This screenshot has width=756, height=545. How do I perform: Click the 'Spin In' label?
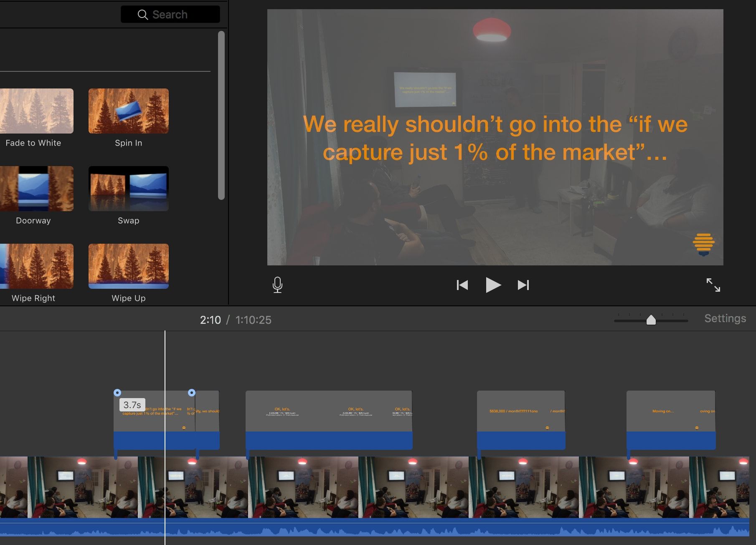[x=129, y=143]
